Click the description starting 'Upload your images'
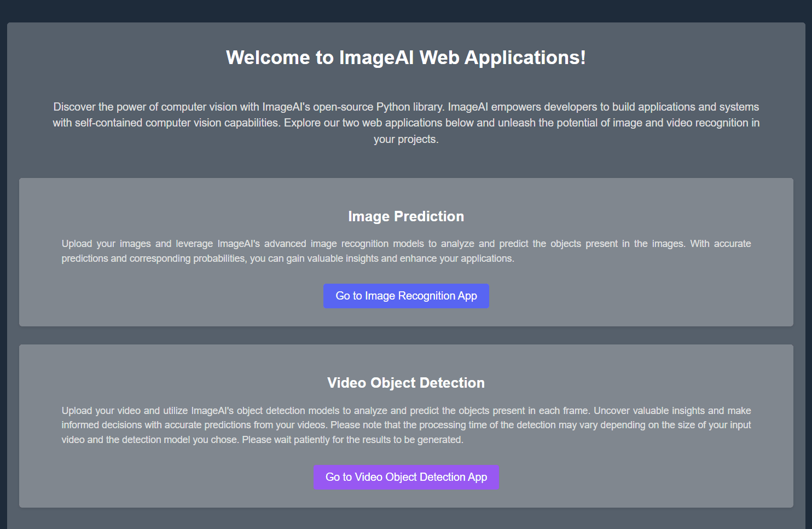This screenshot has height=529, width=812. [406, 251]
